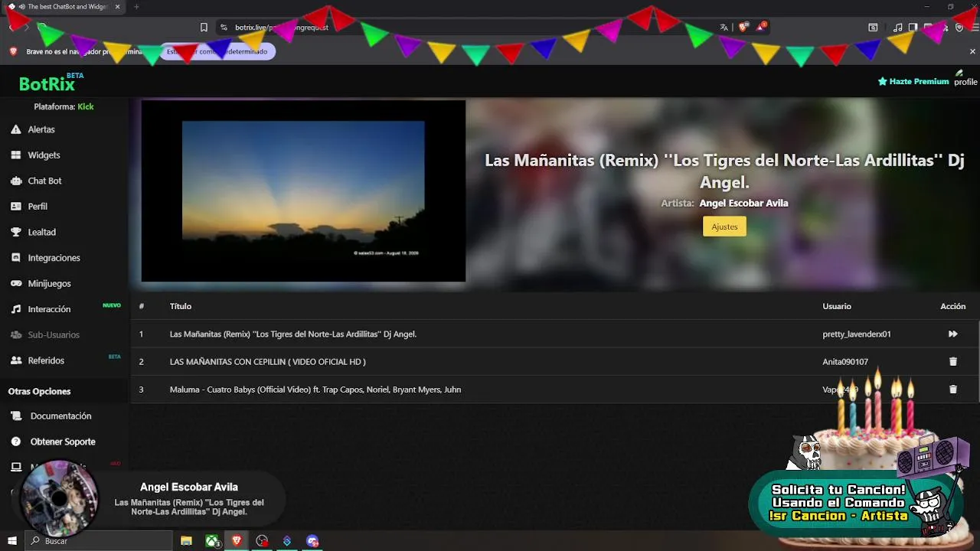Viewport: 980px width, 551px height.
Task: Click Otras Opciones section heading
Action: (39, 391)
